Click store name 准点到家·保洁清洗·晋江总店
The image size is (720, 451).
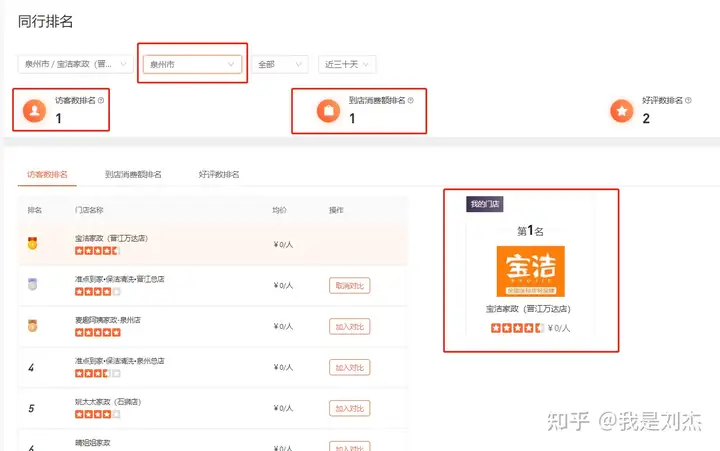tap(119, 279)
